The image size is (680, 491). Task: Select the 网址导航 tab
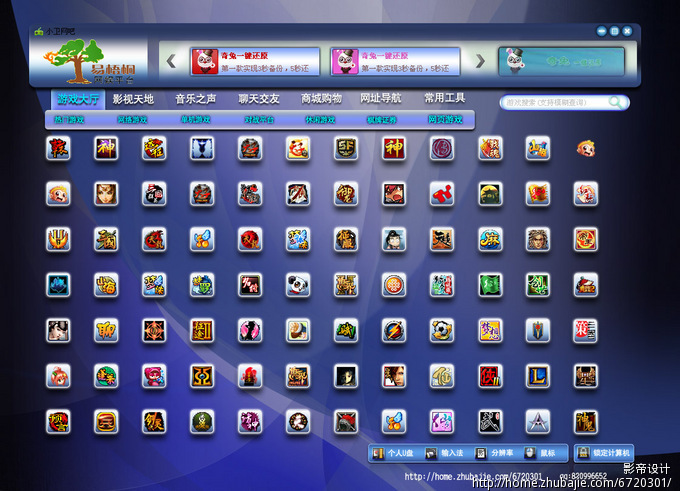click(381, 99)
